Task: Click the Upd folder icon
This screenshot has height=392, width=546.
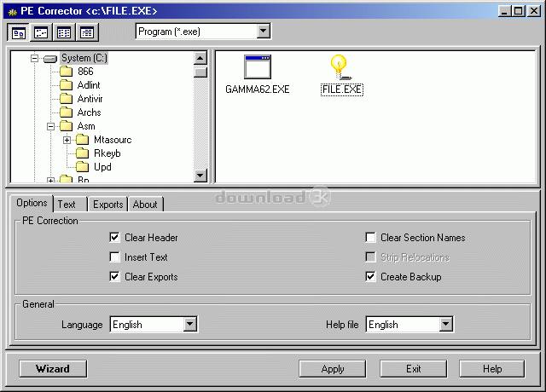Action: [x=82, y=167]
